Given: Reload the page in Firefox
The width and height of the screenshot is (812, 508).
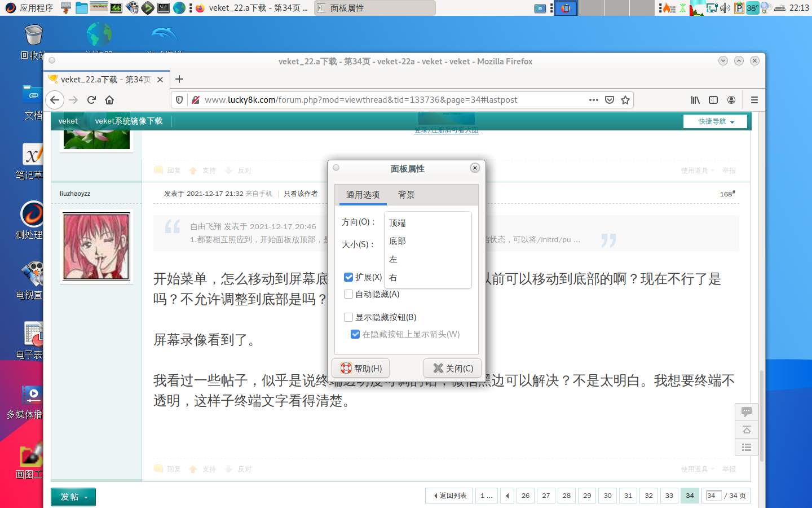Looking at the screenshot, I should pos(91,100).
